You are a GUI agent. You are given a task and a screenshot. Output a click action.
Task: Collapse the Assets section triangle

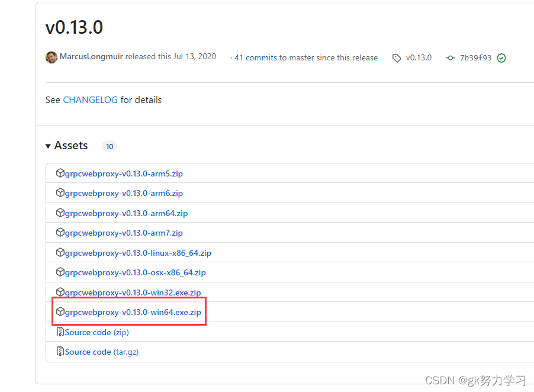click(48, 146)
